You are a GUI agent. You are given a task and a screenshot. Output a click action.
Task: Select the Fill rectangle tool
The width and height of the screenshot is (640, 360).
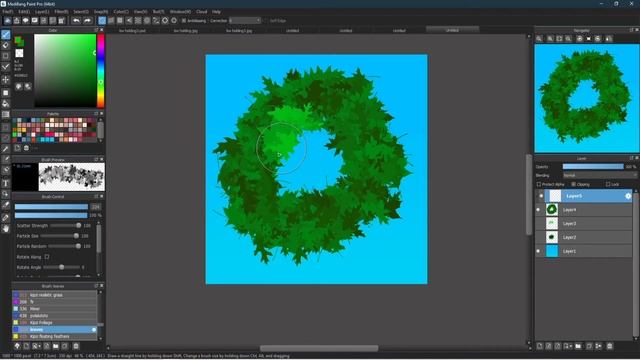click(6, 92)
